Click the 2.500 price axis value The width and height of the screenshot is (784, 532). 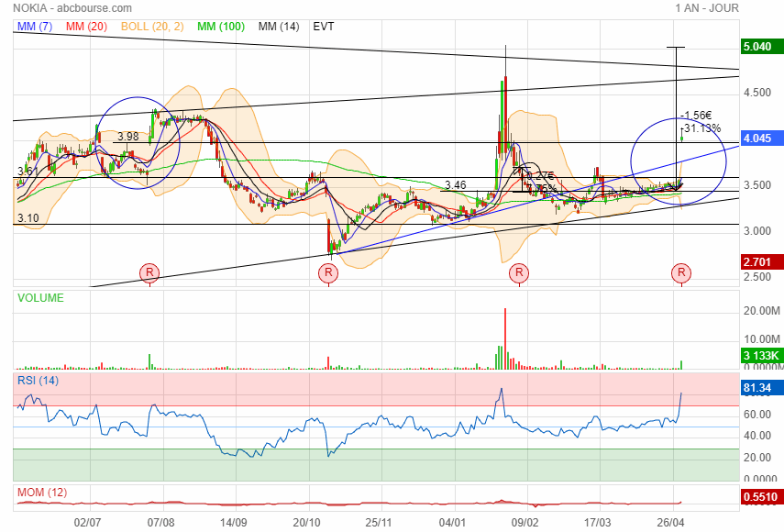pyautogui.click(x=757, y=277)
